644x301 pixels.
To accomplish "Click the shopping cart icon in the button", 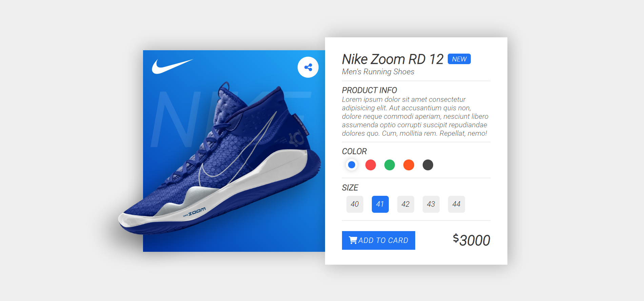I will pyautogui.click(x=353, y=240).
